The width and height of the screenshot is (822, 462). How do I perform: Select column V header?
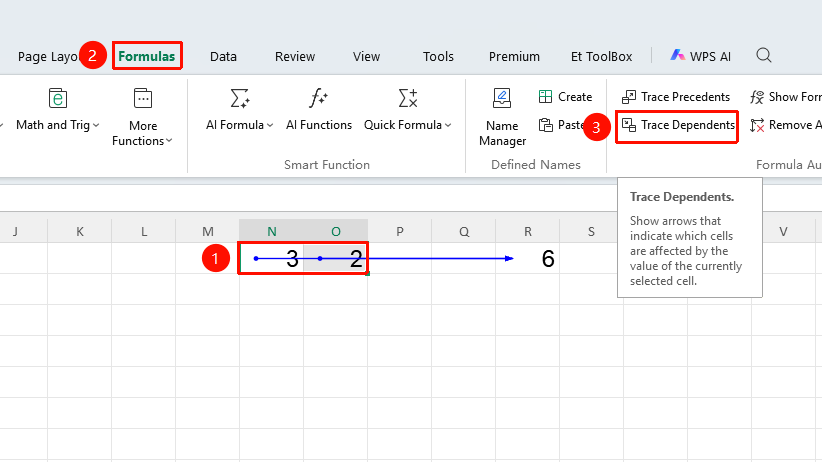pos(783,232)
